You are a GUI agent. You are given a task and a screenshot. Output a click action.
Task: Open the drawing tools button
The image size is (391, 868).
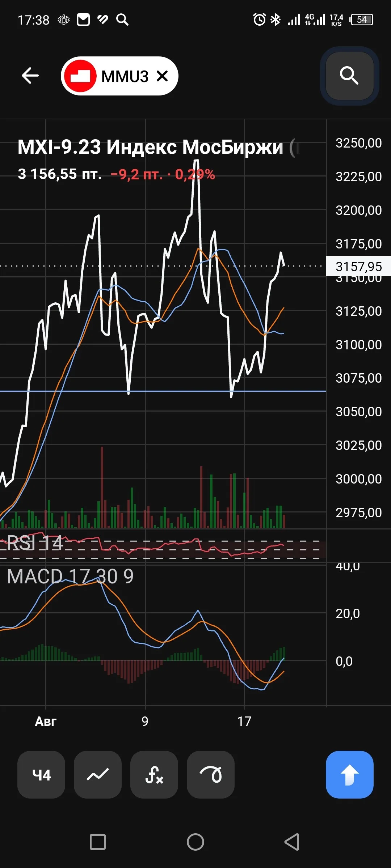(211, 774)
